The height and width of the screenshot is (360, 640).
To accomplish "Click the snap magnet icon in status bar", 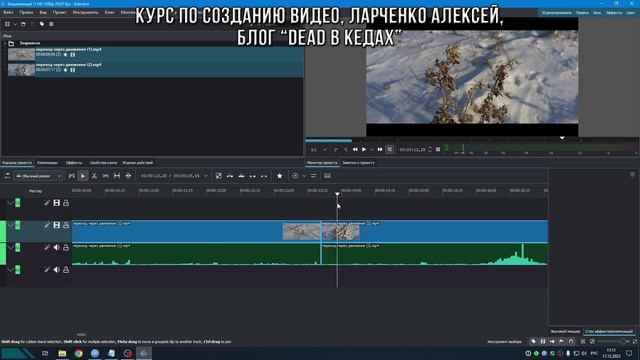I will click(x=571, y=341).
